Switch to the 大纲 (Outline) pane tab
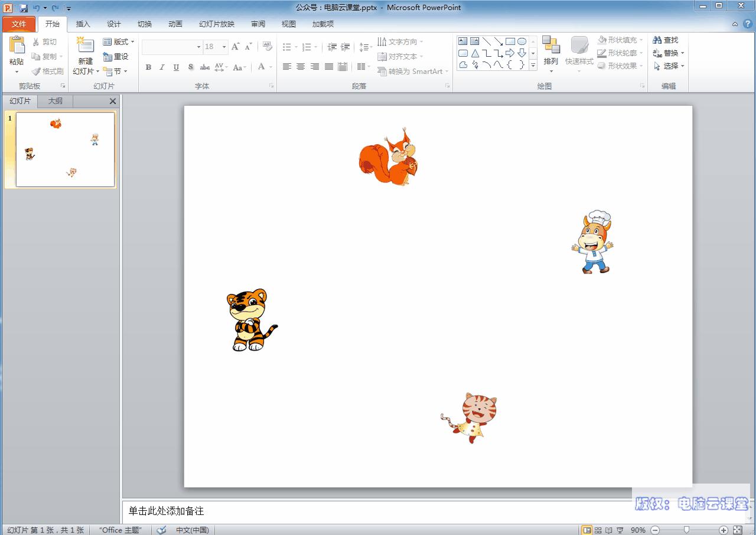 (x=56, y=101)
